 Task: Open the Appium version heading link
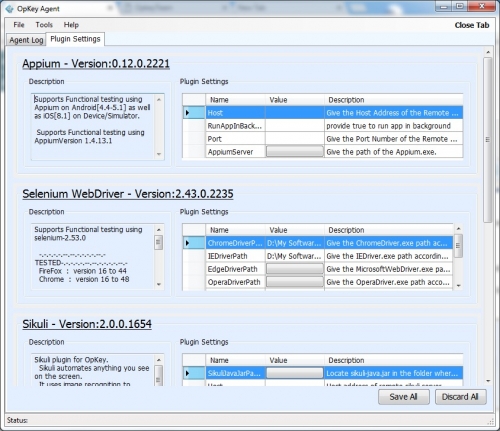(96, 64)
